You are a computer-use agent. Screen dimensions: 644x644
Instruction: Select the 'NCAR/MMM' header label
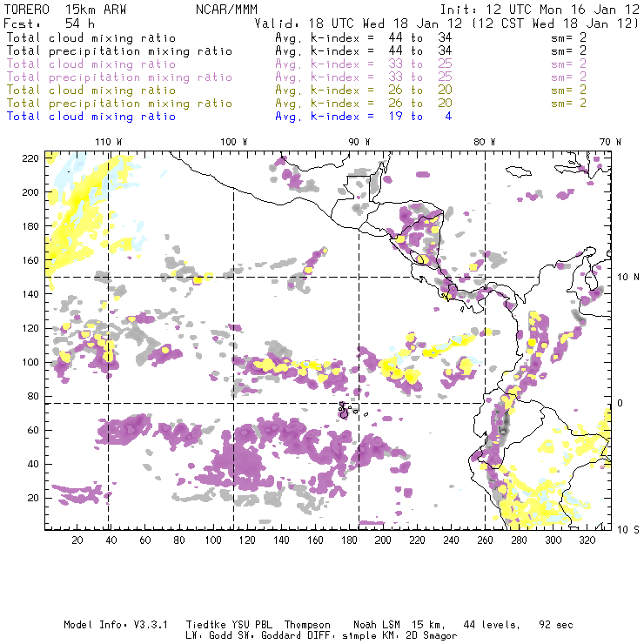[x=226, y=10]
